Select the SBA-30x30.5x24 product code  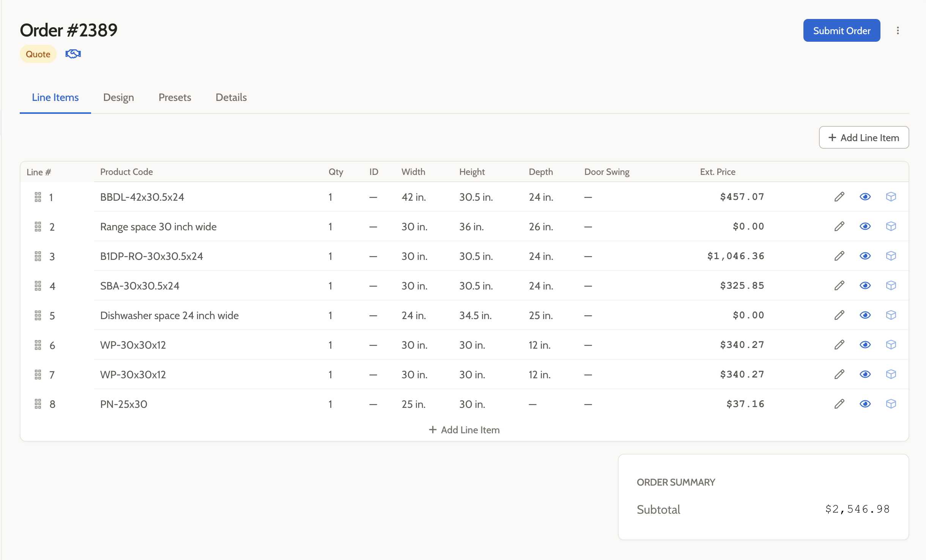pyautogui.click(x=140, y=286)
